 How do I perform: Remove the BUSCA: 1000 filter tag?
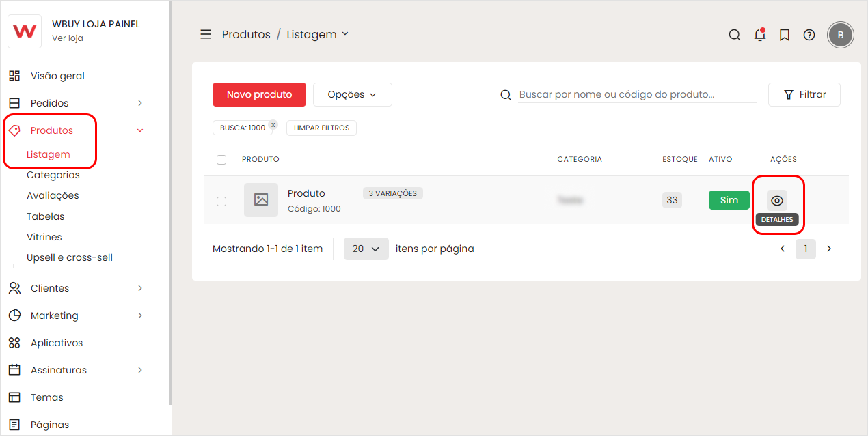click(273, 125)
